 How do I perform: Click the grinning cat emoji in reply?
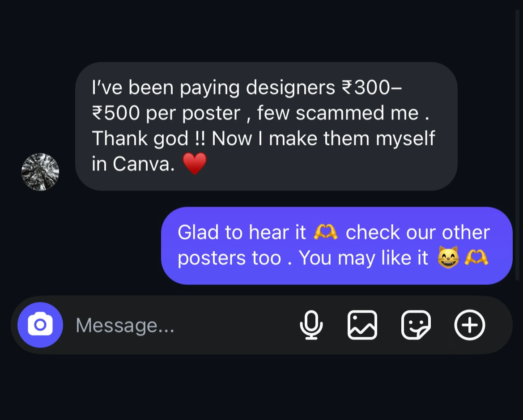[x=448, y=258]
